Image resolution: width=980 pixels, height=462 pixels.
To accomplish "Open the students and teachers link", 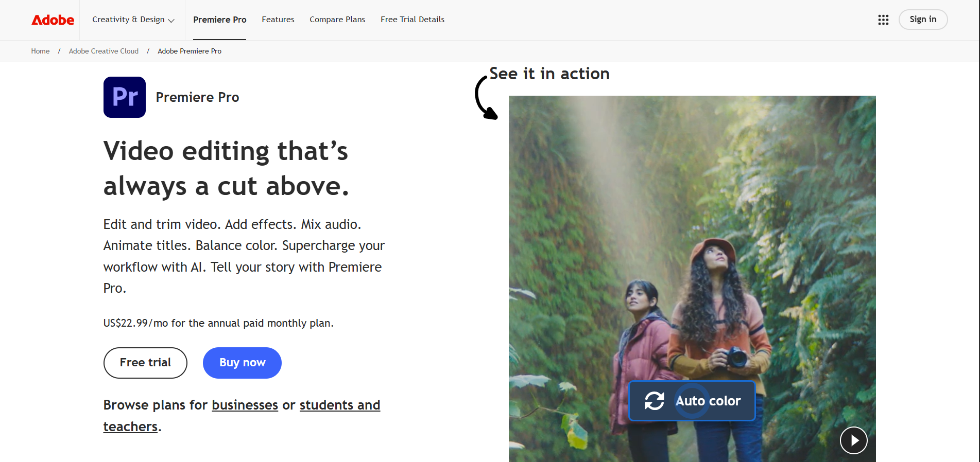I will (339, 405).
